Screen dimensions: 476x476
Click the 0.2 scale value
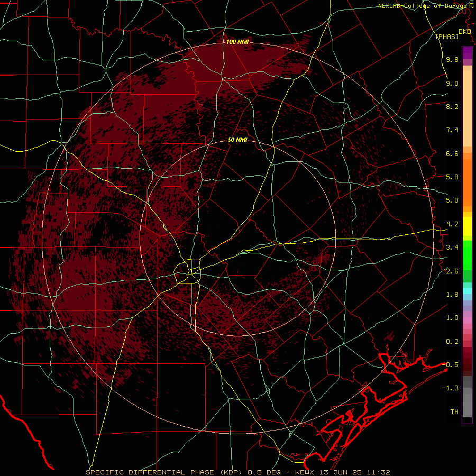[x=452, y=342]
